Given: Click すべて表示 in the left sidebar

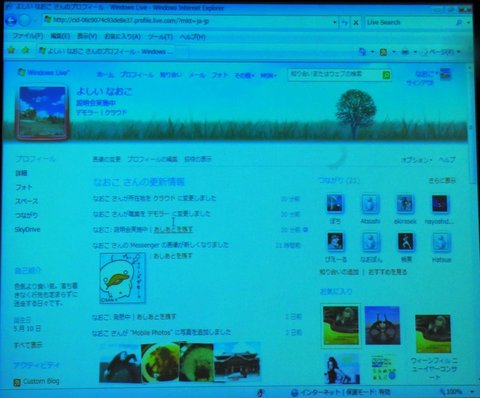Looking at the screenshot, I should point(28,345).
